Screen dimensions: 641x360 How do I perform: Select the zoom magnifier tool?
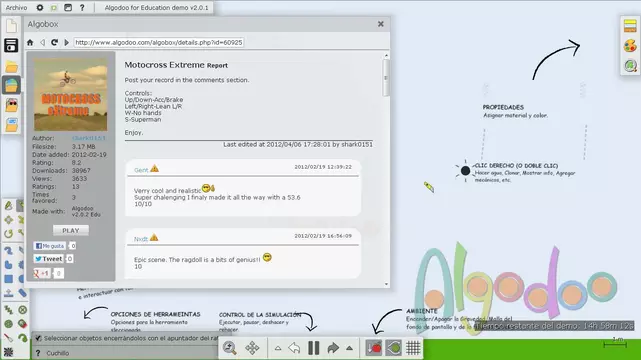230,348
